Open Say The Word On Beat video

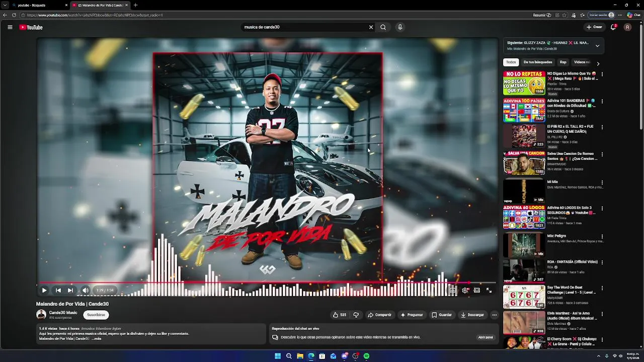pyautogui.click(x=524, y=297)
